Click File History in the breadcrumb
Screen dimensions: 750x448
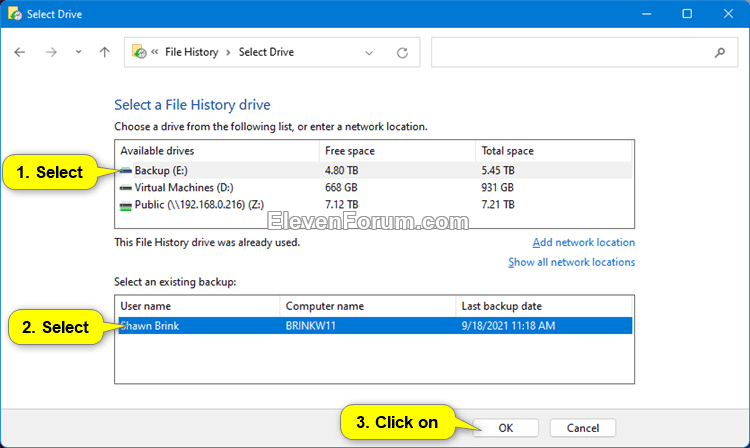[x=191, y=52]
